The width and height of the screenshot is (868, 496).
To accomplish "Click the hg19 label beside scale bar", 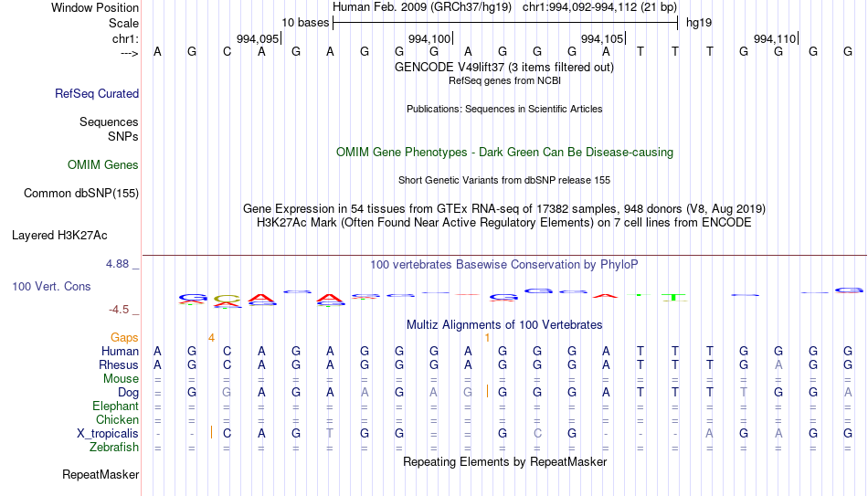I will (x=699, y=23).
